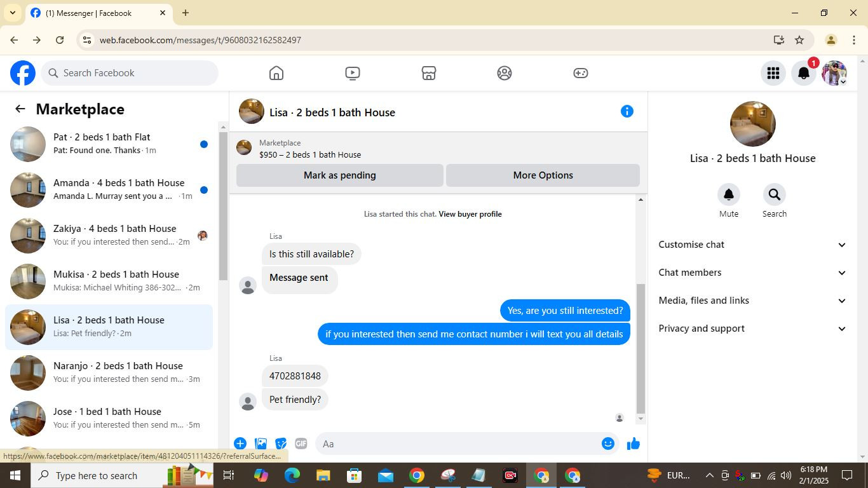
Task: Go back with the Marketplace arrow
Action: (20, 109)
